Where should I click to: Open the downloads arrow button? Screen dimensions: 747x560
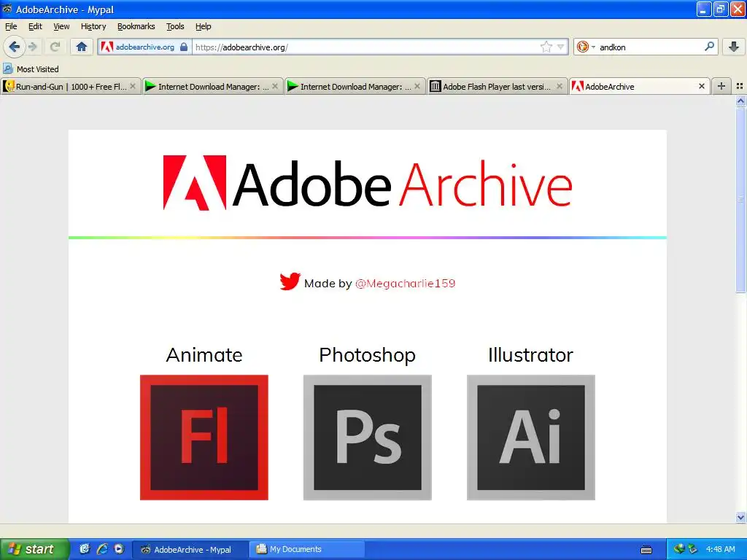(x=734, y=47)
